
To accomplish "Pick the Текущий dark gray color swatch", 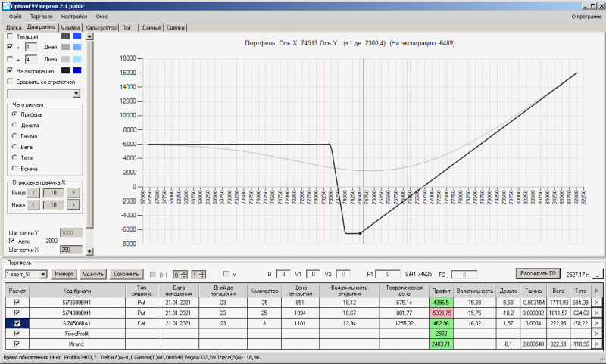I will coord(66,36).
